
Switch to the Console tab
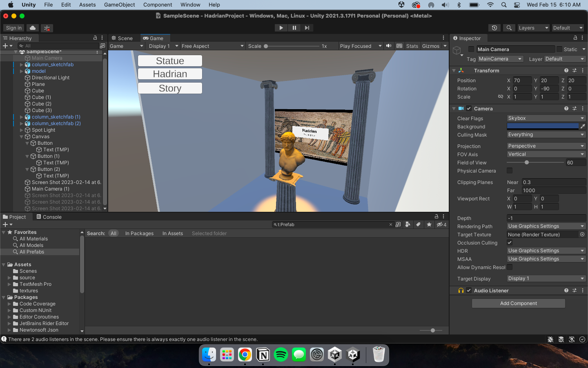click(x=49, y=217)
